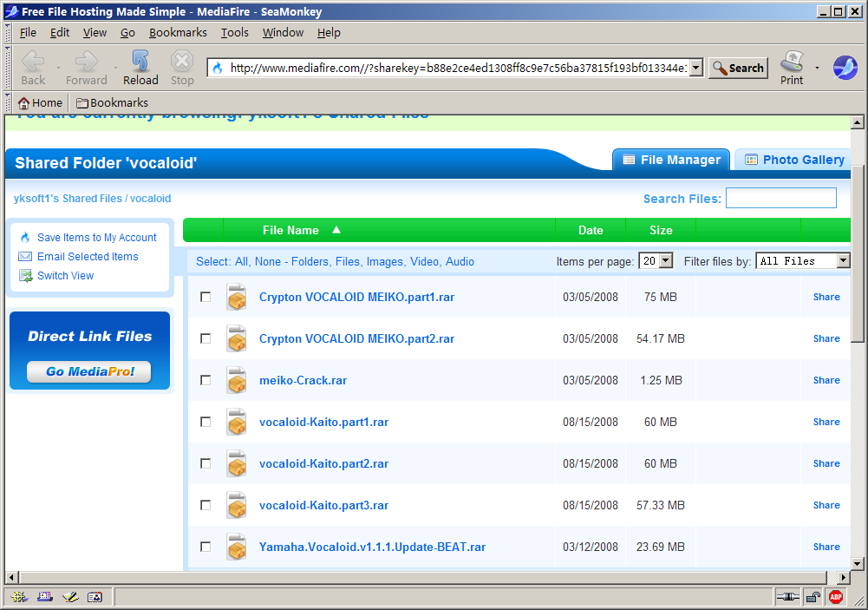
Task: Toggle the online/offline status bar icon
Action: point(787,597)
